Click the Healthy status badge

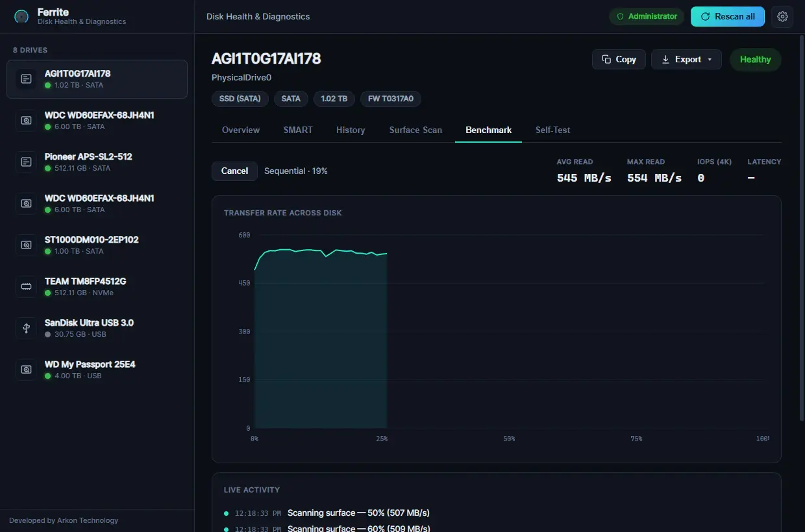coord(756,59)
